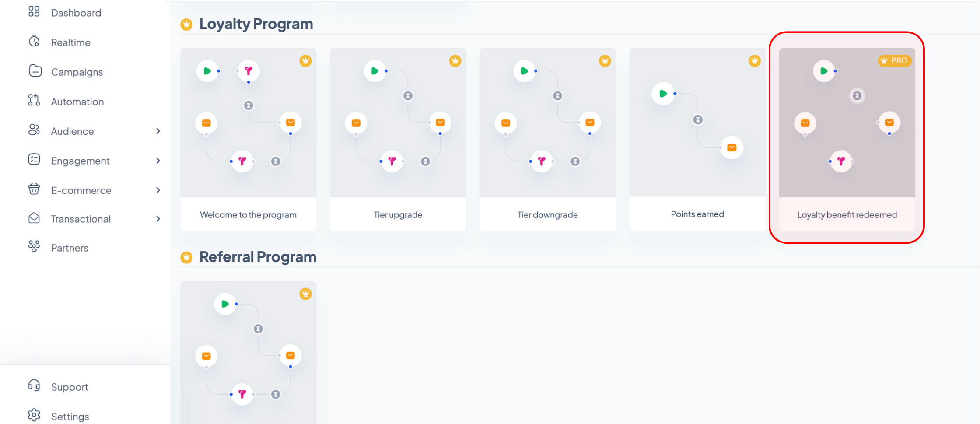The width and height of the screenshot is (980, 424).
Task: Open the Transactional menu item
Action: tap(81, 219)
